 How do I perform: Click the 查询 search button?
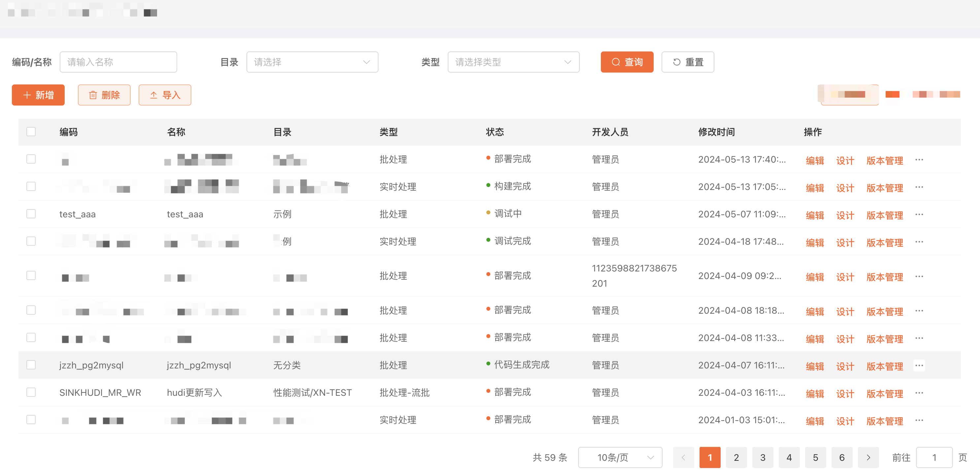click(627, 62)
